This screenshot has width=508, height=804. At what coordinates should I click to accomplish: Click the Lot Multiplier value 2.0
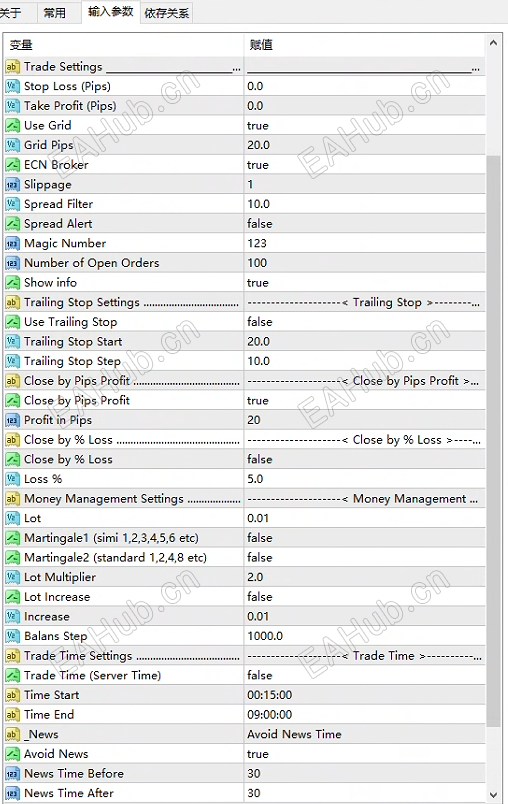pos(255,577)
